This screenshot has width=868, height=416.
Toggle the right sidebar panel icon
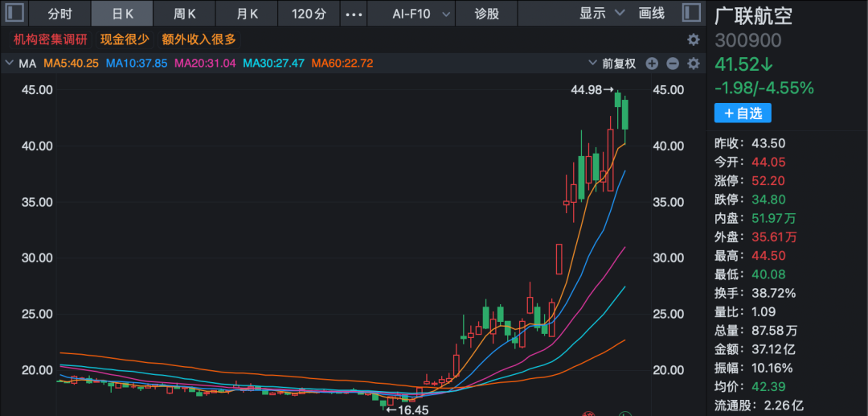pyautogui.click(x=690, y=13)
